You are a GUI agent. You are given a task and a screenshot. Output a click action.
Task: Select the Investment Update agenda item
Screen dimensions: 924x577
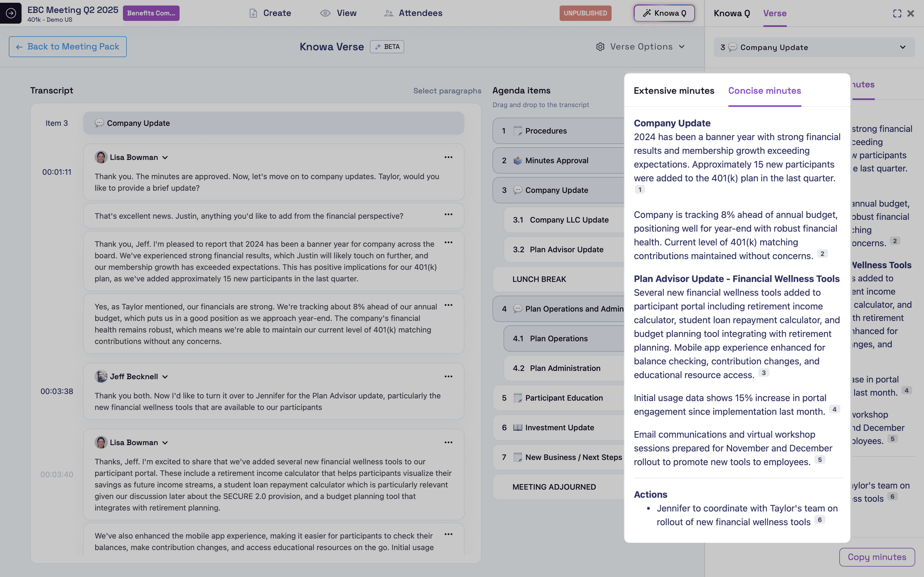click(559, 428)
